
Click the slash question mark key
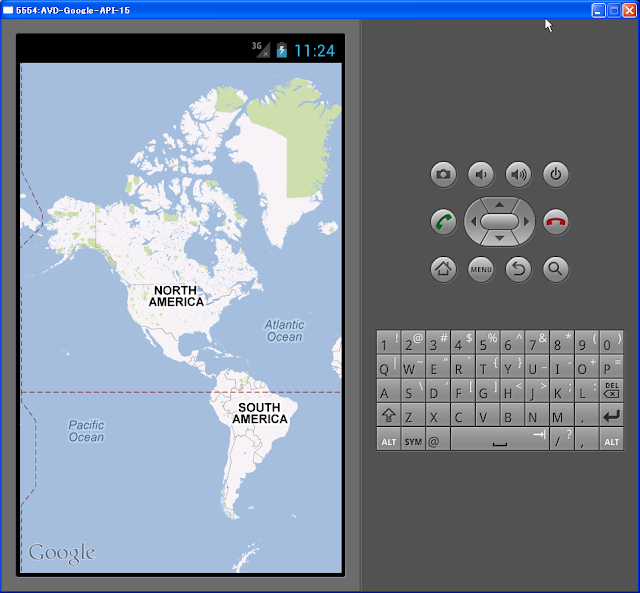click(x=562, y=439)
